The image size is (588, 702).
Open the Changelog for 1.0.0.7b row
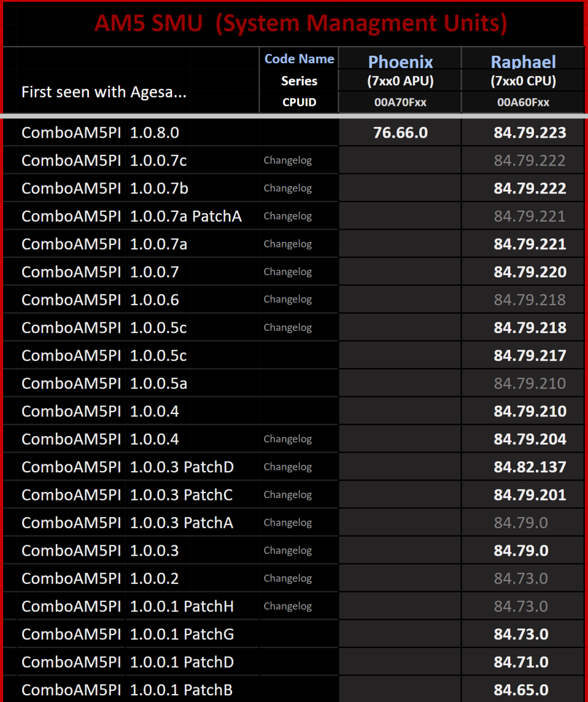point(287,188)
